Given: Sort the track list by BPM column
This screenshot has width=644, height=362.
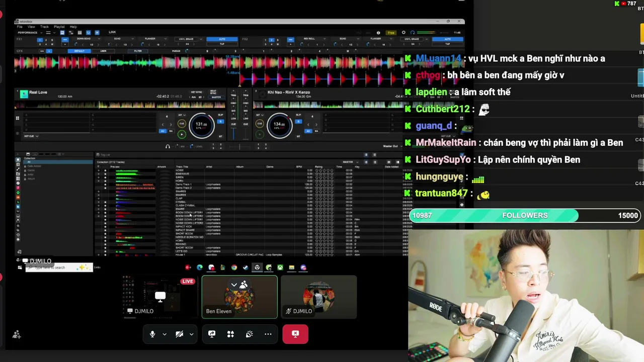Looking at the screenshot, I should [x=299, y=166].
